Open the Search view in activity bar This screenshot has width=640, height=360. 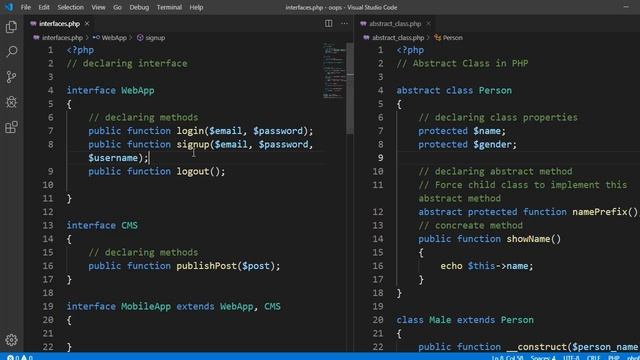coord(11,52)
